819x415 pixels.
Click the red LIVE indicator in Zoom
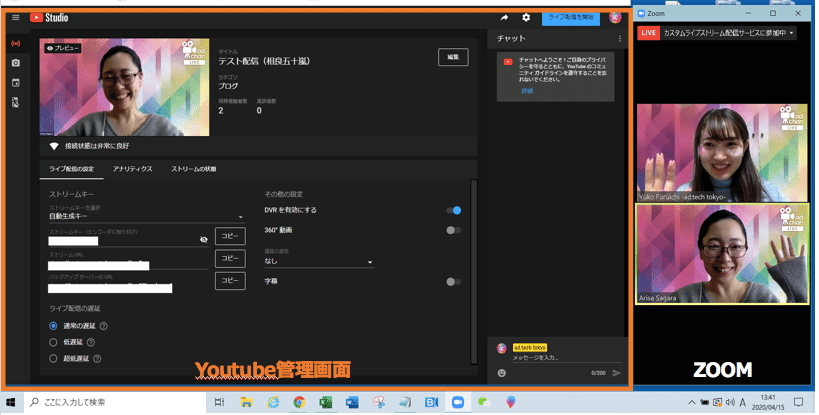pyautogui.click(x=648, y=33)
